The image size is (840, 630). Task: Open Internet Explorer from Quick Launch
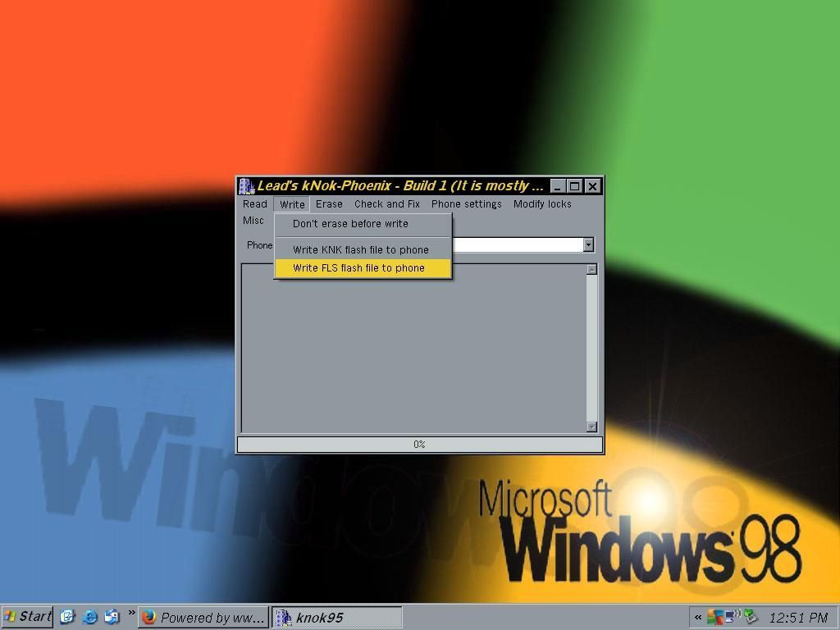(90, 617)
